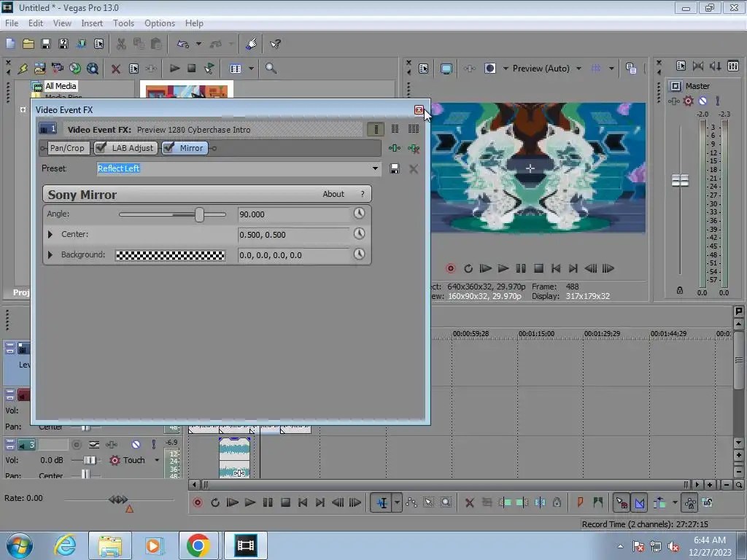Mute audio track 3
The height and width of the screenshot is (560, 747).
136,444
